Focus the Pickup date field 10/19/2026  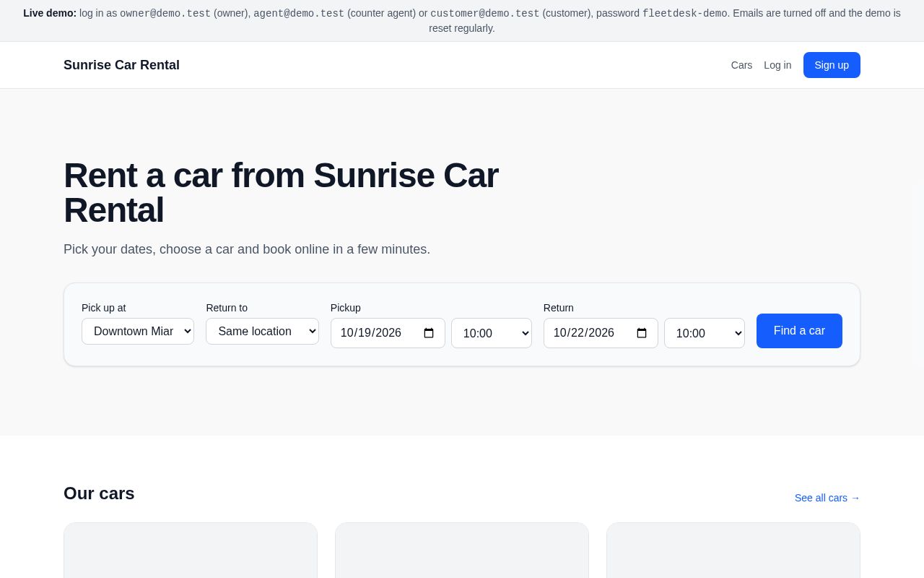tap(388, 333)
